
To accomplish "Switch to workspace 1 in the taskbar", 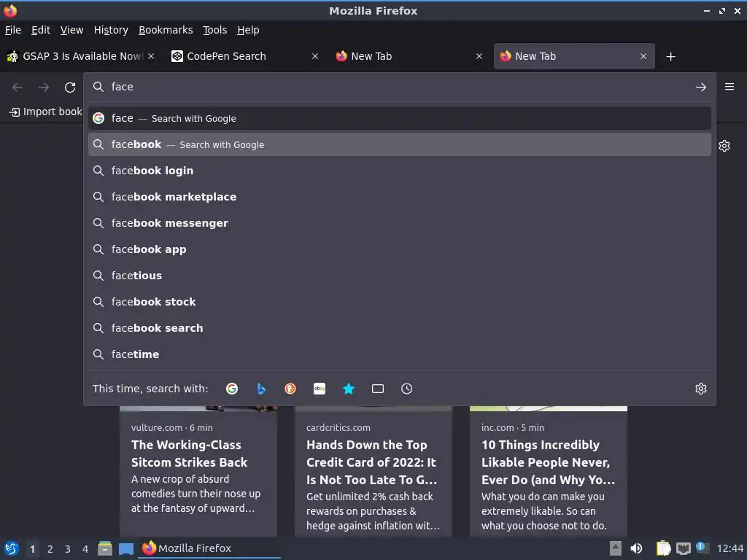I will 32,549.
